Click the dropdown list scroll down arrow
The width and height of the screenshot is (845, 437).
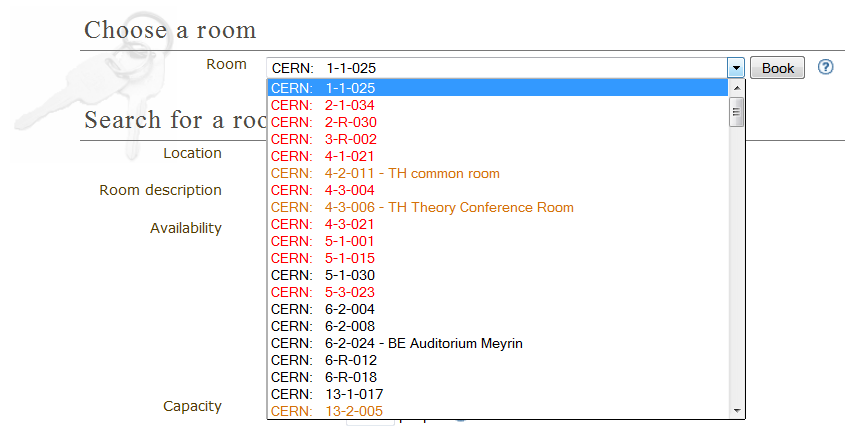pyautogui.click(x=737, y=411)
